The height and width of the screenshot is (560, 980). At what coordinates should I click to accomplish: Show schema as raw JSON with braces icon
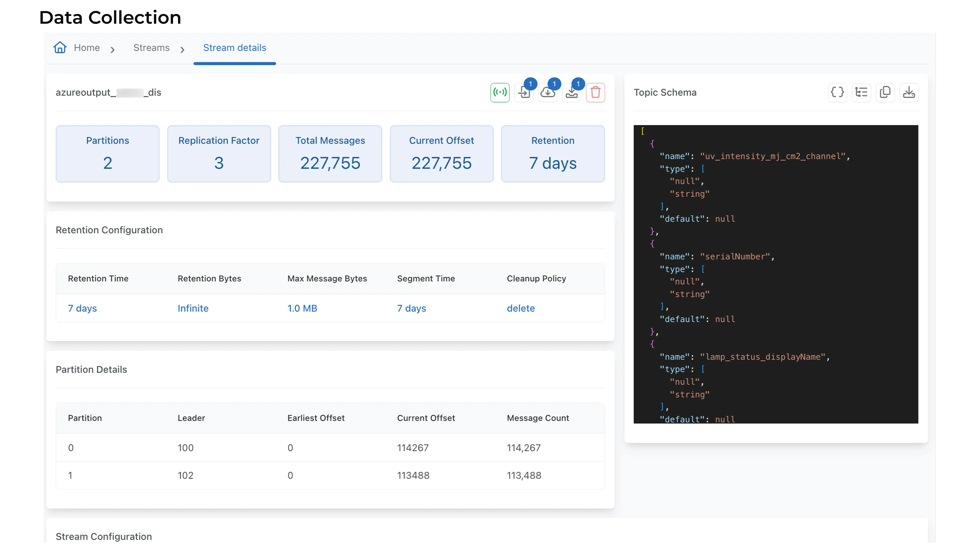837,92
